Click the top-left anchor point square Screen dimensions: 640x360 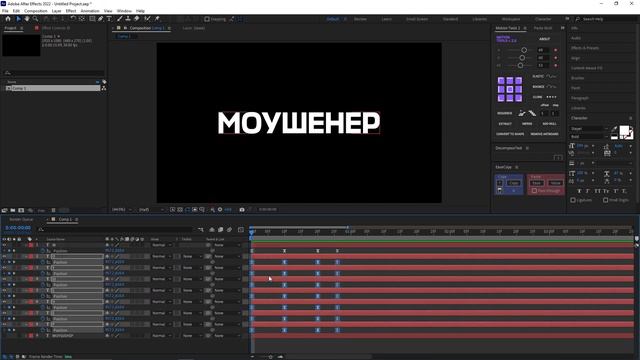click(x=501, y=80)
